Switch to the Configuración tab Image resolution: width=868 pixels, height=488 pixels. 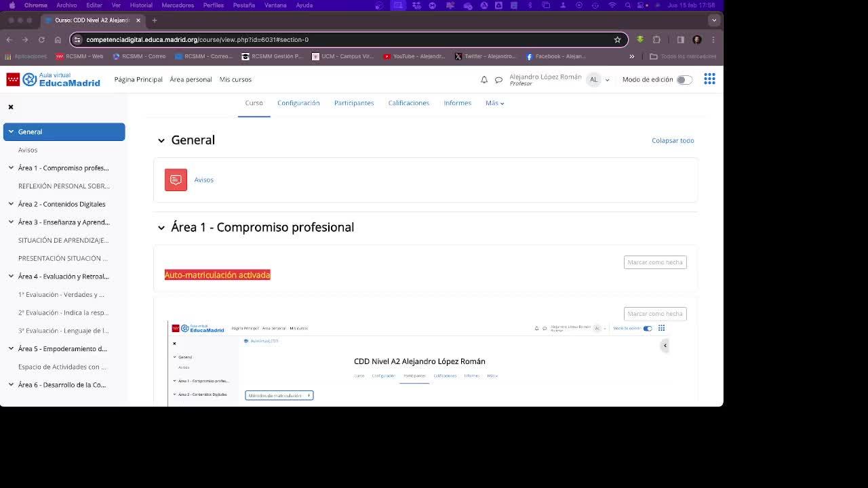[x=298, y=103]
